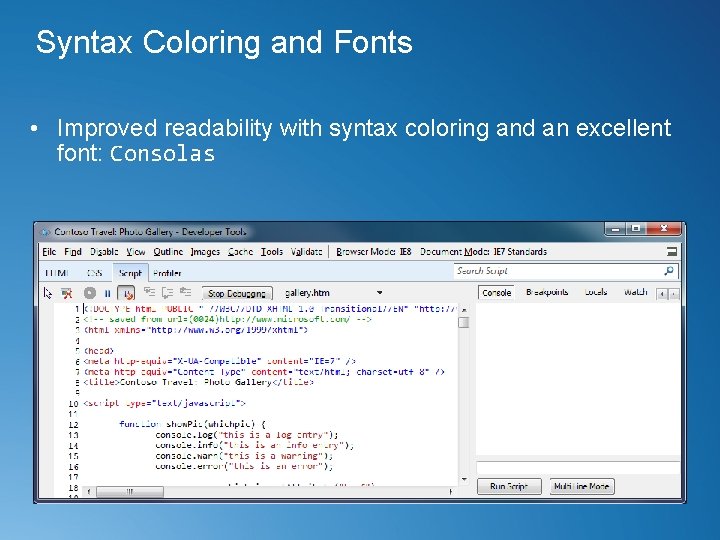Click the horizontal scrollbar left arrow
Image resolution: width=720 pixels, height=540 pixels.
click(89, 492)
